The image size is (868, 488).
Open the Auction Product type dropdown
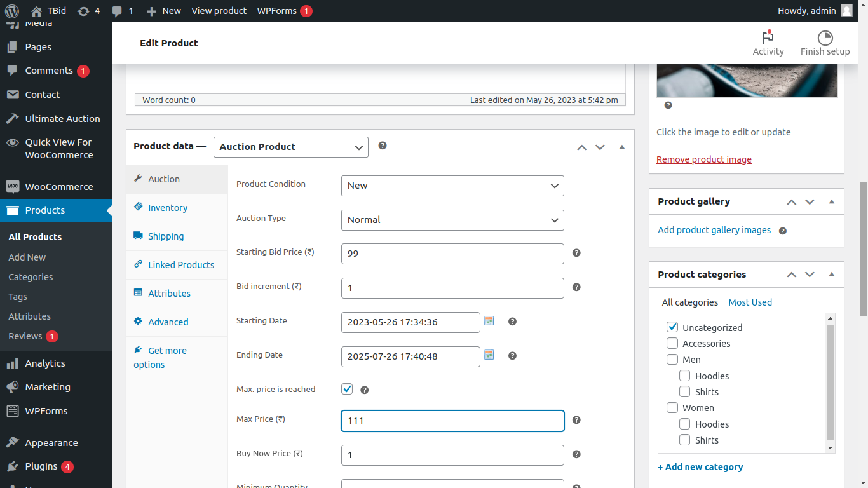pyautogui.click(x=290, y=147)
